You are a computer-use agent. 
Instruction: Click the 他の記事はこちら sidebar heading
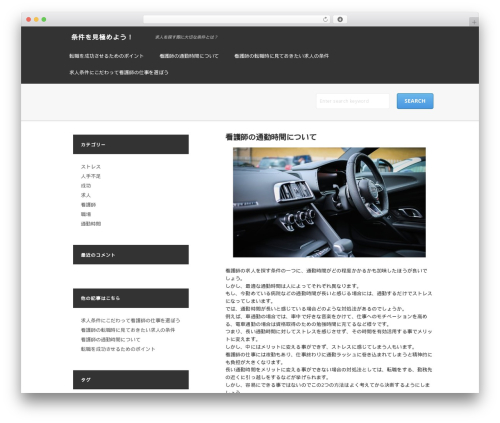click(x=131, y=298)
